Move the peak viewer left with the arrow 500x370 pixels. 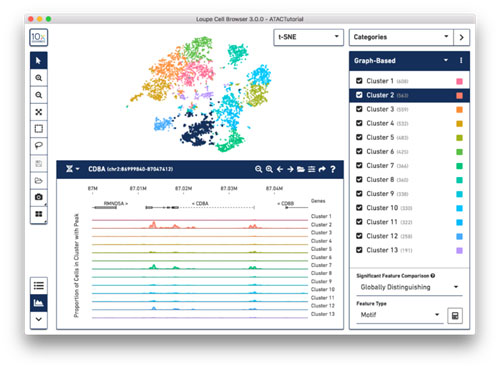[x=280, y=169]
